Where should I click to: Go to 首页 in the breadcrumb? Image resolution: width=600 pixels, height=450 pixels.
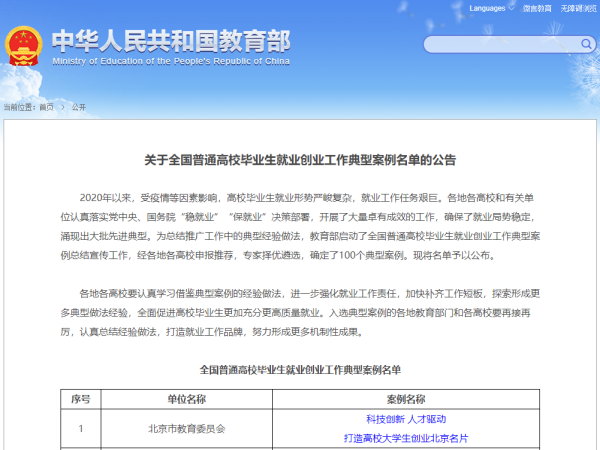pyautogui.click(x=46, y=106)
